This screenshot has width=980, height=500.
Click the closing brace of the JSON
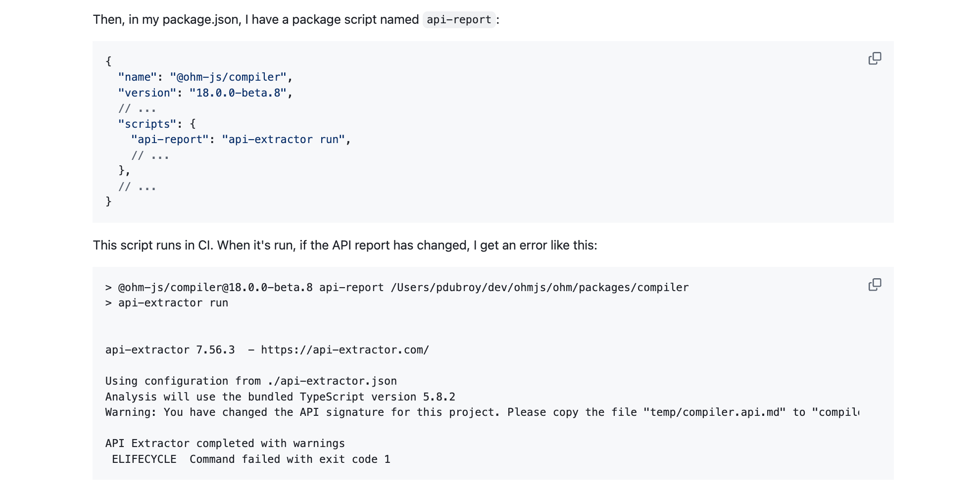(x=108, y=201)
